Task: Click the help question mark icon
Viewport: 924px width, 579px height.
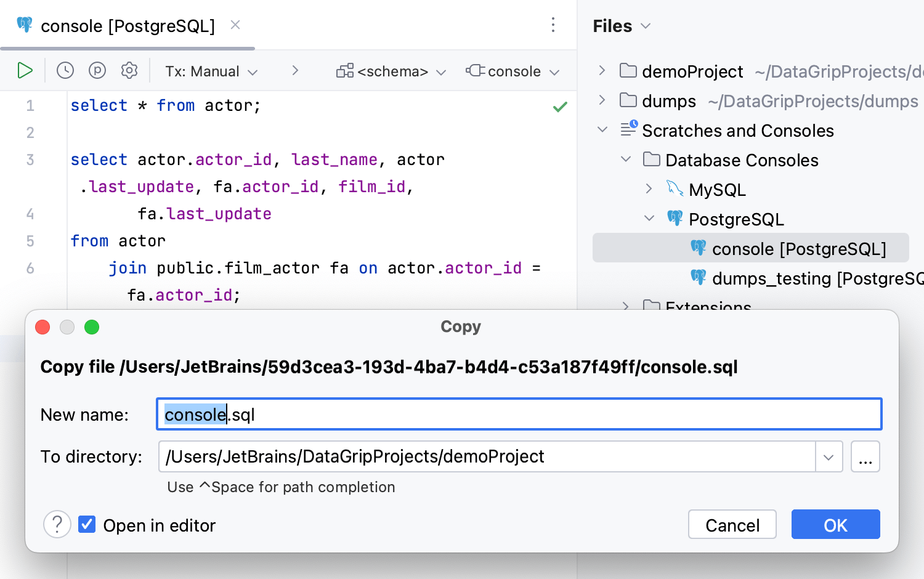Action: (x=57, y=525)
